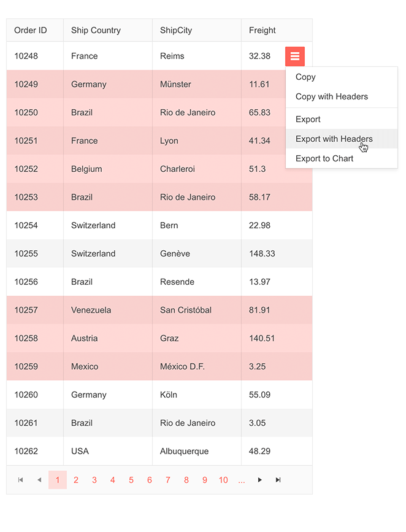Click the previous page arrow

coord(39,480)
